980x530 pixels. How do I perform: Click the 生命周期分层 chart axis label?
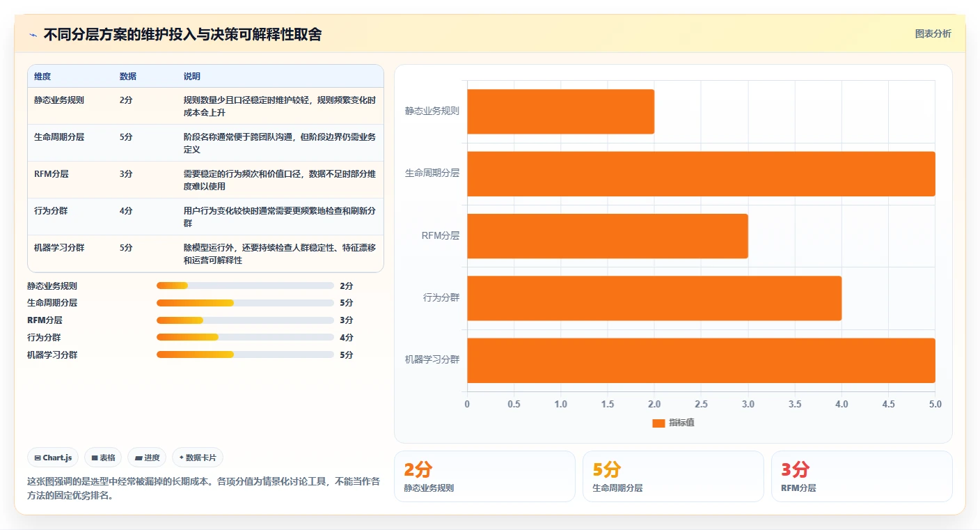point(432,173)
